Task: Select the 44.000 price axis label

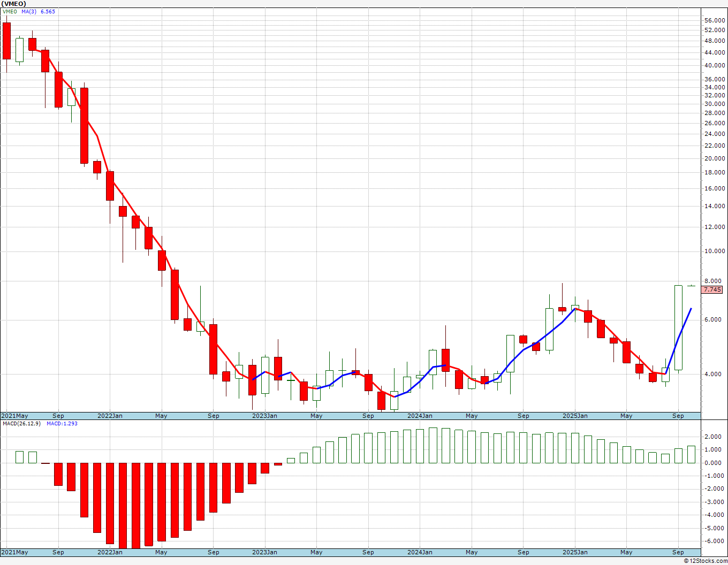Action: coord(715,52)
